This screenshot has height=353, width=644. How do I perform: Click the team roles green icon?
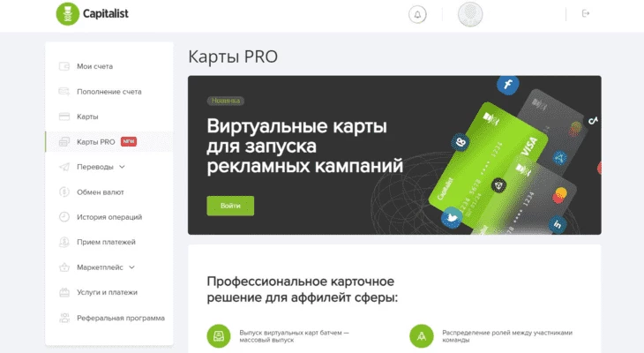(x=422, y=336)
